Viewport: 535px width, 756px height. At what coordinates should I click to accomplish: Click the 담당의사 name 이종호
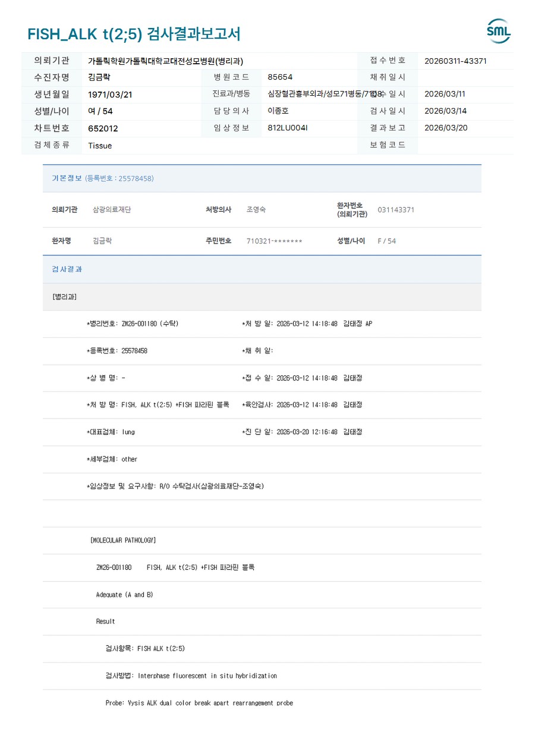278,111
